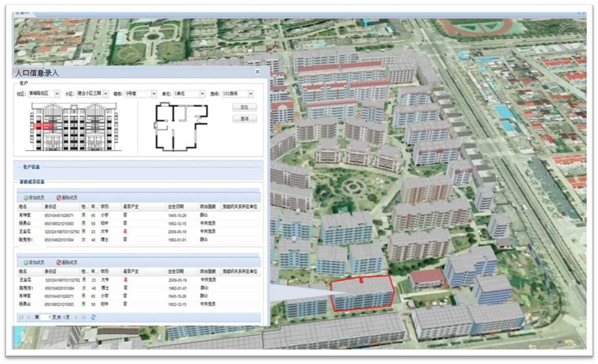Click the red-outlined building on the 3D map
This screenshot has height=364, width=598.
point(362,294)
